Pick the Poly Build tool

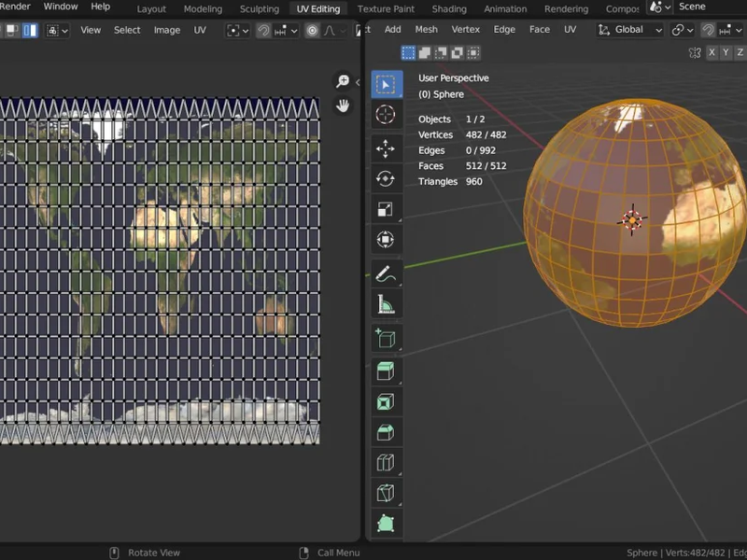(386, 524)
